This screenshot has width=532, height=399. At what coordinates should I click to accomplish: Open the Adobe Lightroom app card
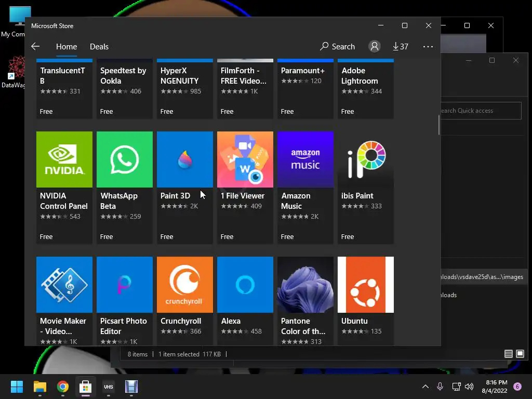366,89
